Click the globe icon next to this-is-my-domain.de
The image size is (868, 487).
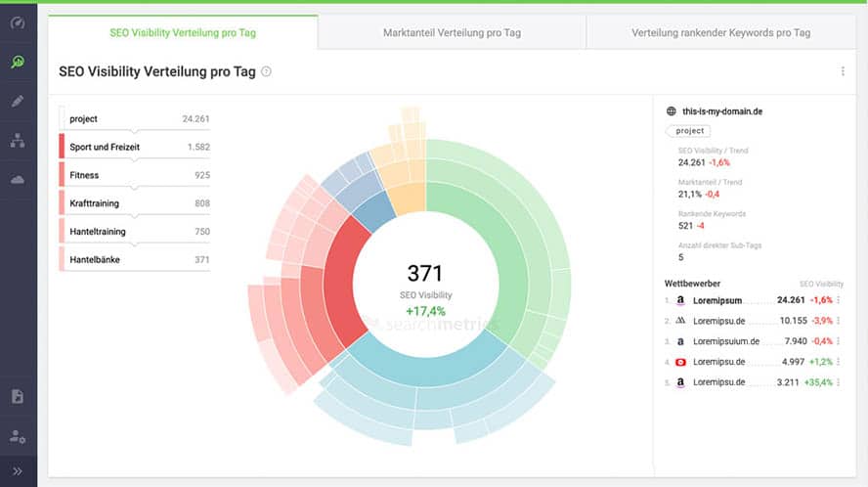[671, 111]
